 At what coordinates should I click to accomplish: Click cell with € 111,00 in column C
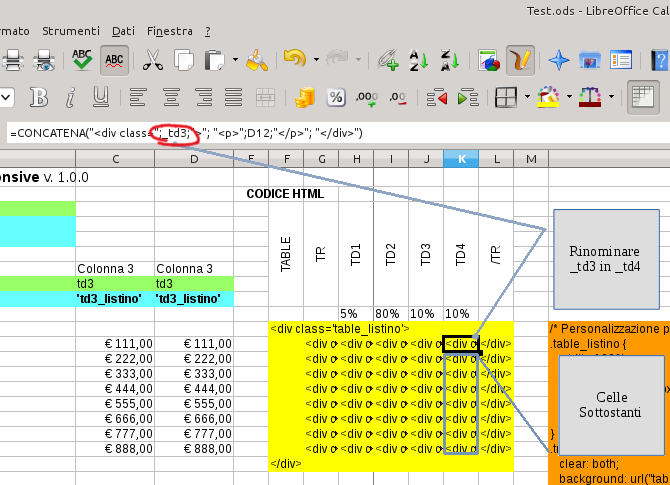click(115, 344)
